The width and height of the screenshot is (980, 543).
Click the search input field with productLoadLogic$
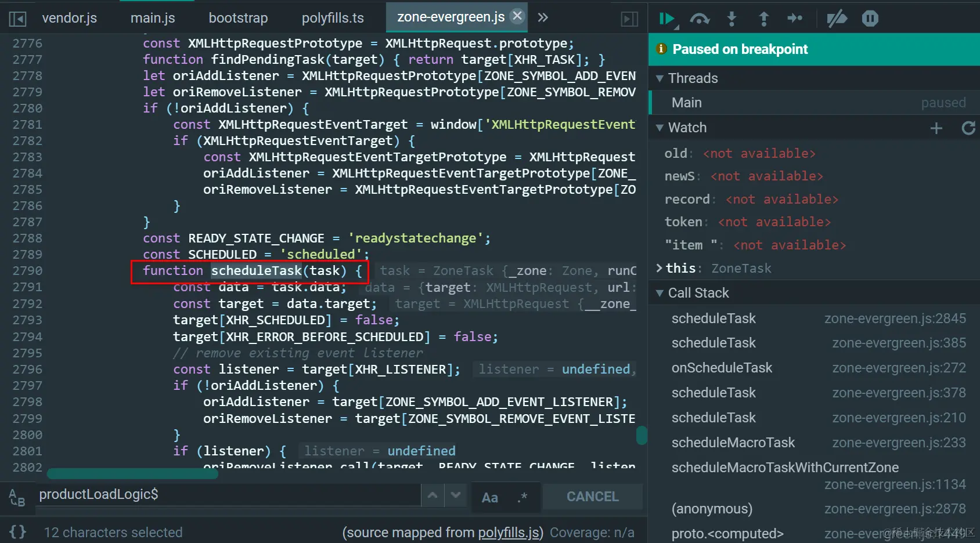(228, 494)
